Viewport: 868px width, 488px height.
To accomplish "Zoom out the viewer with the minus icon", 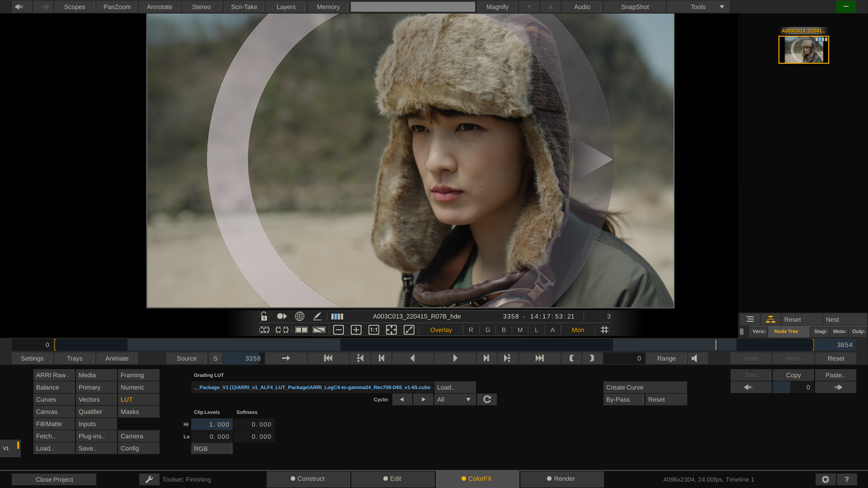I will 338,330.
